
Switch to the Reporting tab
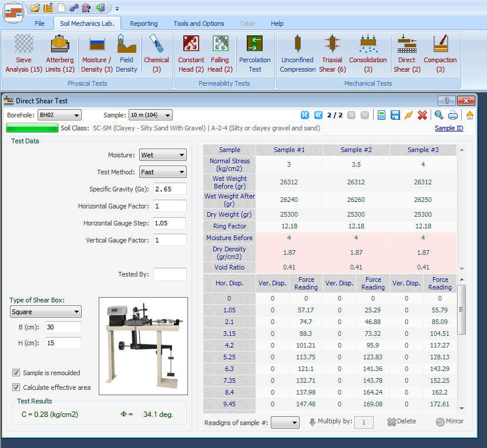click(143, 23)
